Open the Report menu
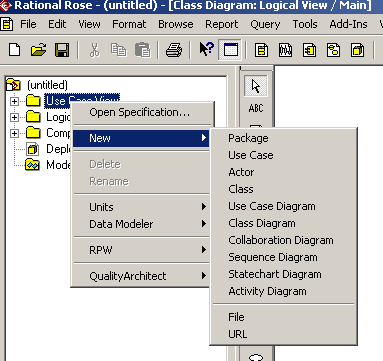This screenshot has width=383, height=361. point(222,24)
